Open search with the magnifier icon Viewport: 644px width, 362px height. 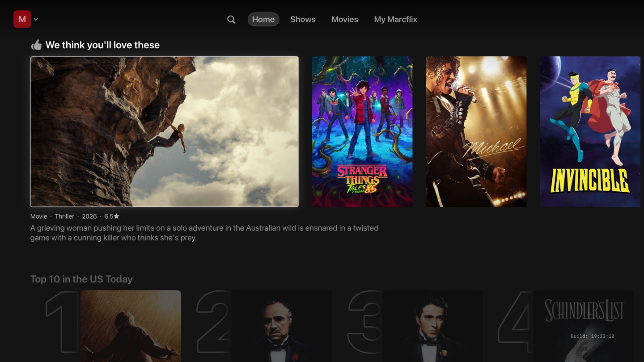231,19
